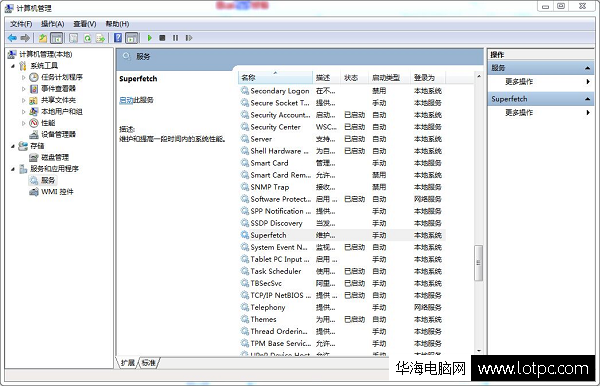Click the Up one level folder icon
The height and width of the screenshot is (386, 600).
[x=43, y=38]
